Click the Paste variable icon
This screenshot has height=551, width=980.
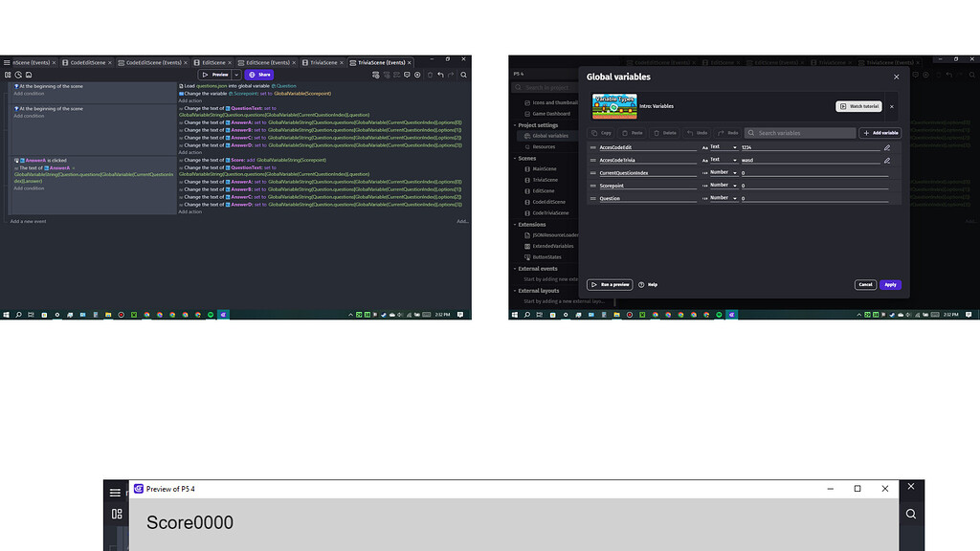tap(624, 133)
